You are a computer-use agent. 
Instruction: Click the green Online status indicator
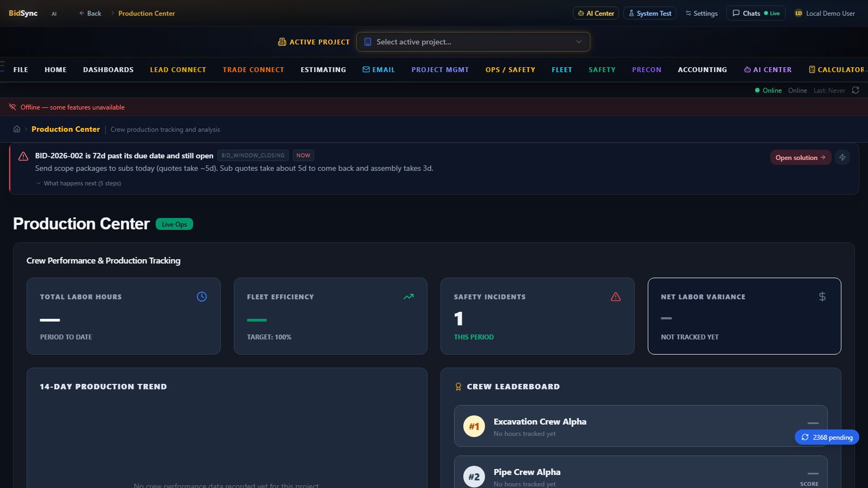coord(768,91)
